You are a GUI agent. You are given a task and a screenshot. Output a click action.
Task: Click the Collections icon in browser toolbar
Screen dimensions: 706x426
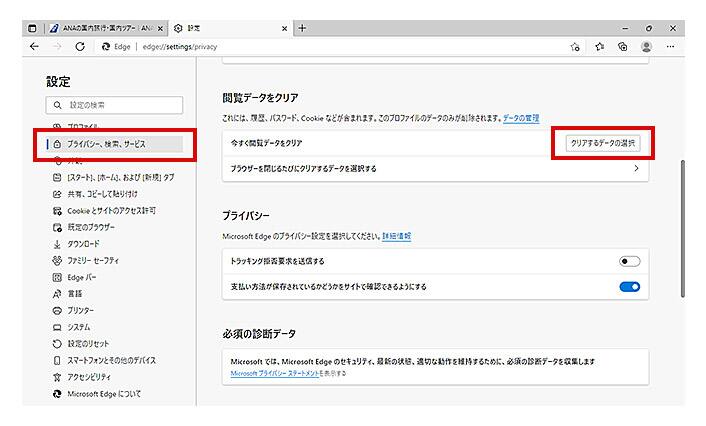point(622,47)
